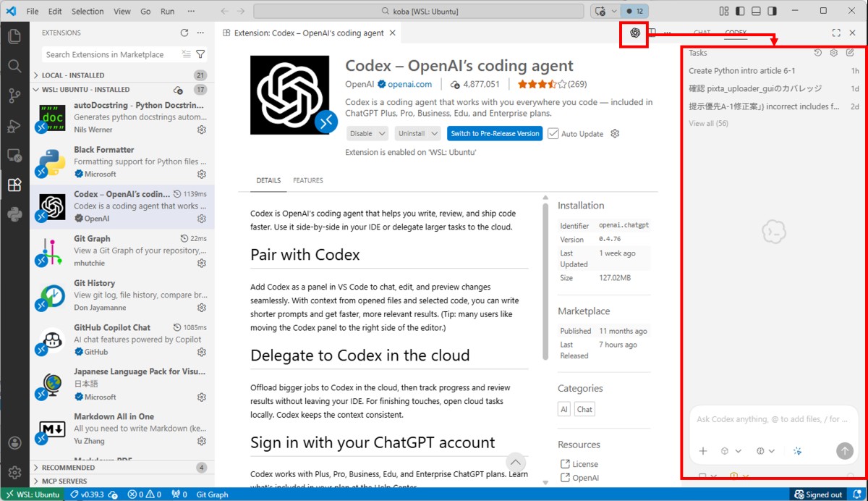Toggle the Auto Update checkbox
868x501 pixels.
[553, 134]
